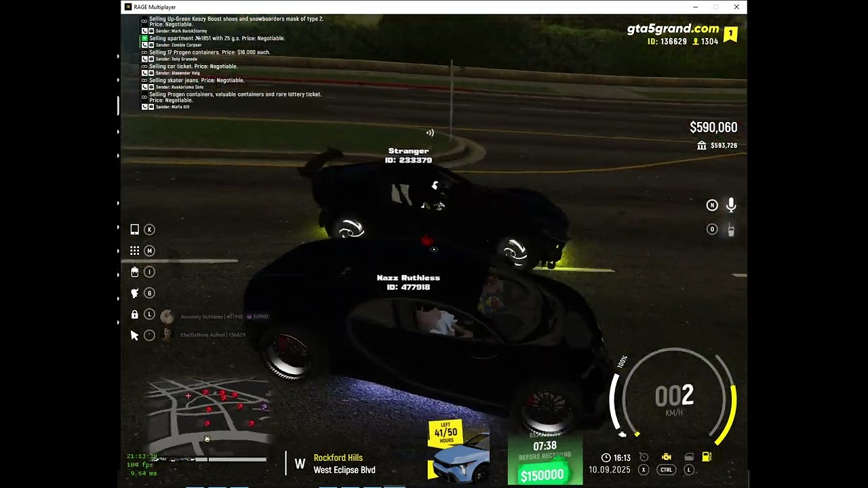868x488 pixels.
Task: Toggle the vehicle lock padlock icon
Action: (x=134, y=314)
